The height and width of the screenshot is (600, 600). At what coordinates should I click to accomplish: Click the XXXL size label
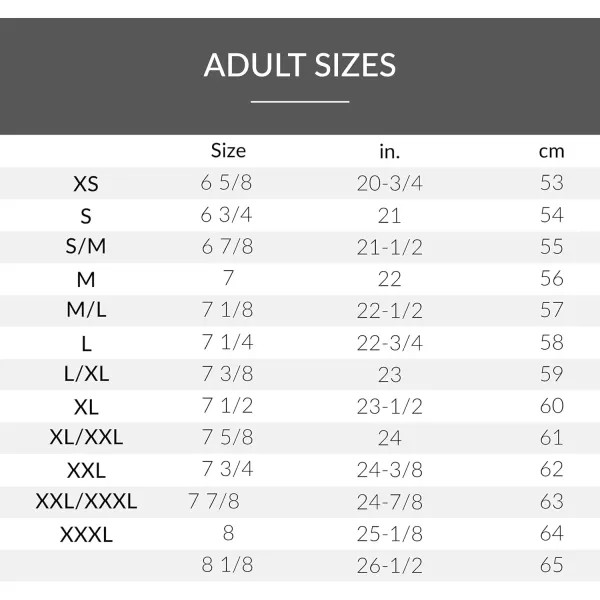coord(86,535)
